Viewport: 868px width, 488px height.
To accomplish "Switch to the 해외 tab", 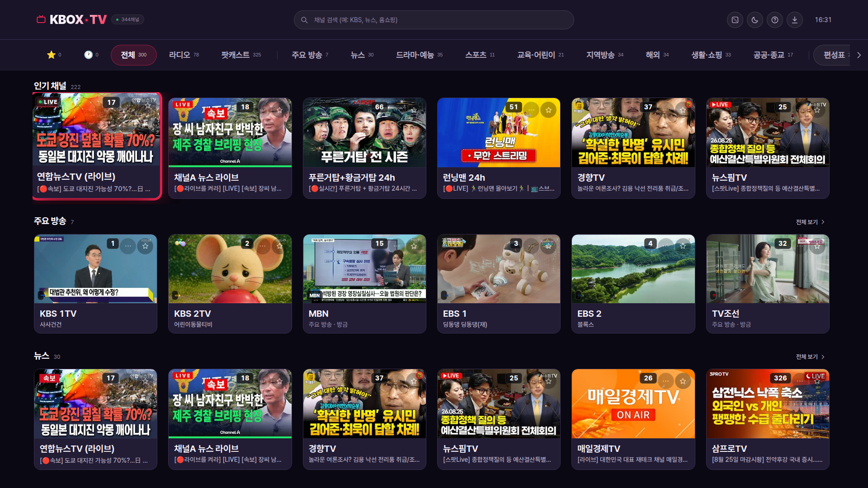I will coord(657,55).
